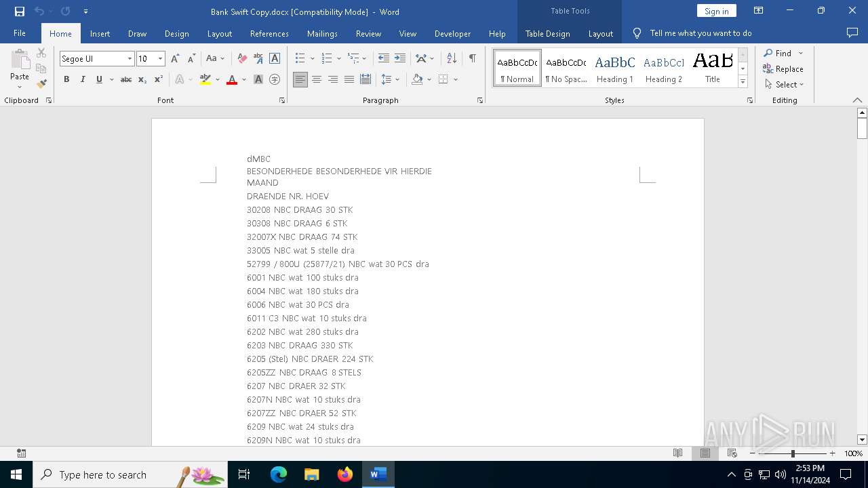The height and width of the screenshot is (488, 868).
Task: Switch to the Insert tab
Action: point(100,33)
